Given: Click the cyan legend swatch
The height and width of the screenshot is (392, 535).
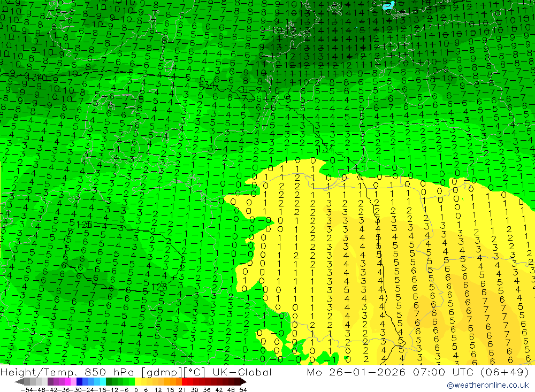Looking at the screenshot, I should tap(103, 382).
